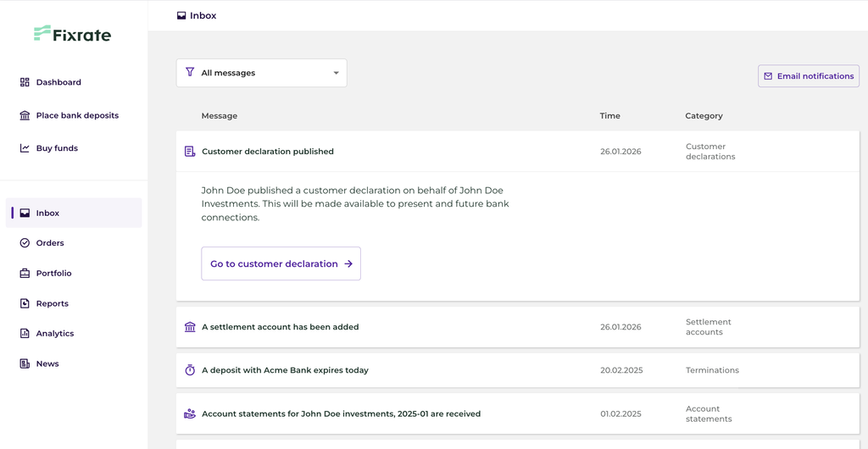The width and height of the screenshot is (868, 449).
Task: Open the Dashboard page from sidebar
Action: click(58, 82)
